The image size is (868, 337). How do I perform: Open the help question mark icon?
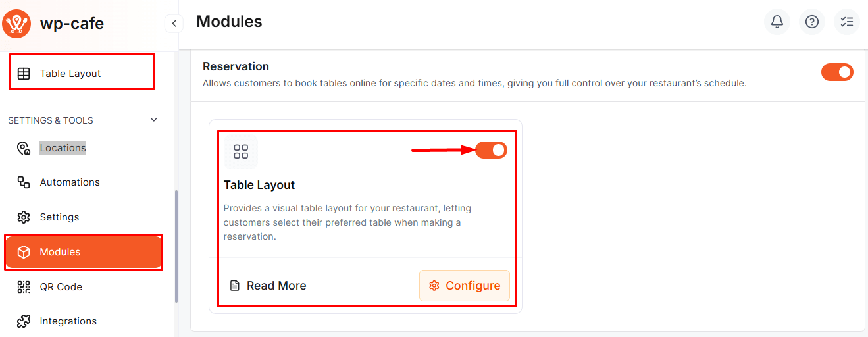point(812,22)
